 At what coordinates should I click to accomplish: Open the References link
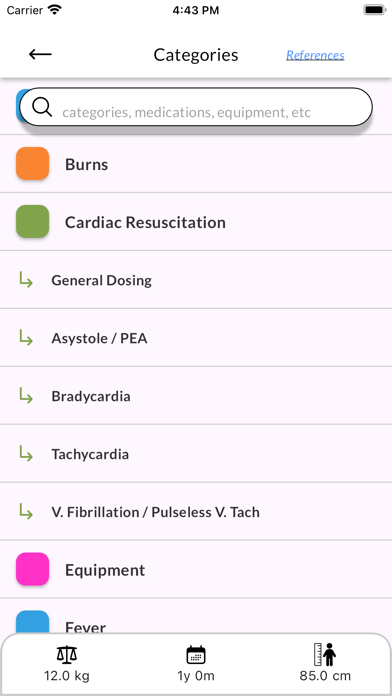(x=315, y=55)
